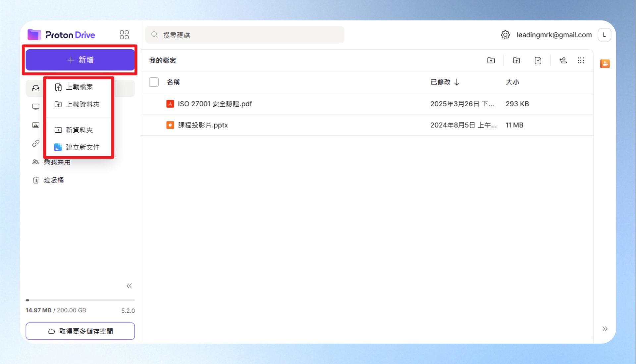
Task: Choose 上載檔案 from the new menu
Action: 79,87
